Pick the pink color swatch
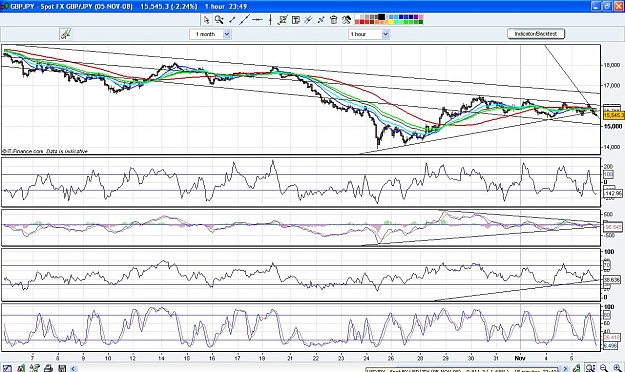The height and width of the screenshot is (372, 625). (421, 17)
